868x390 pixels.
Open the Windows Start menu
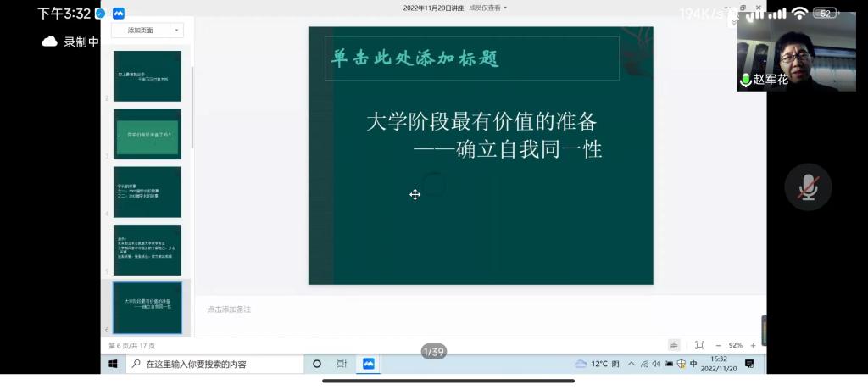tap(113, 364)
